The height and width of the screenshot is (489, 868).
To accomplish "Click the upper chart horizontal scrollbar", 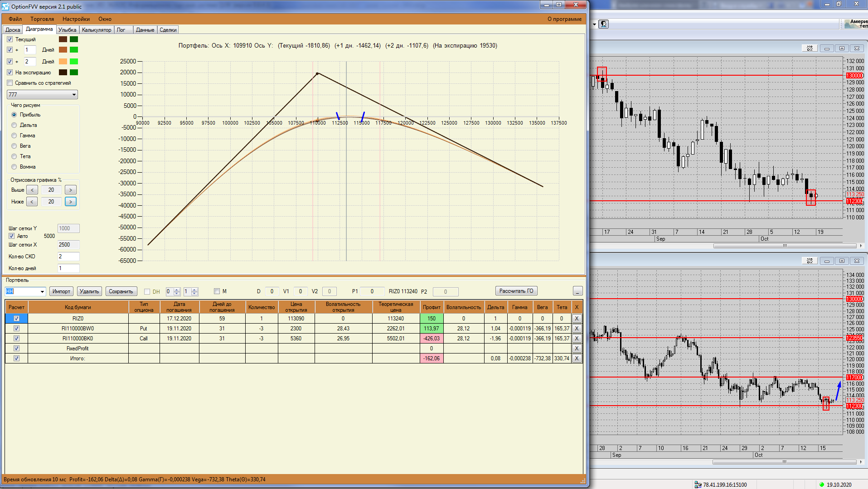I will (x=785, y=246).
